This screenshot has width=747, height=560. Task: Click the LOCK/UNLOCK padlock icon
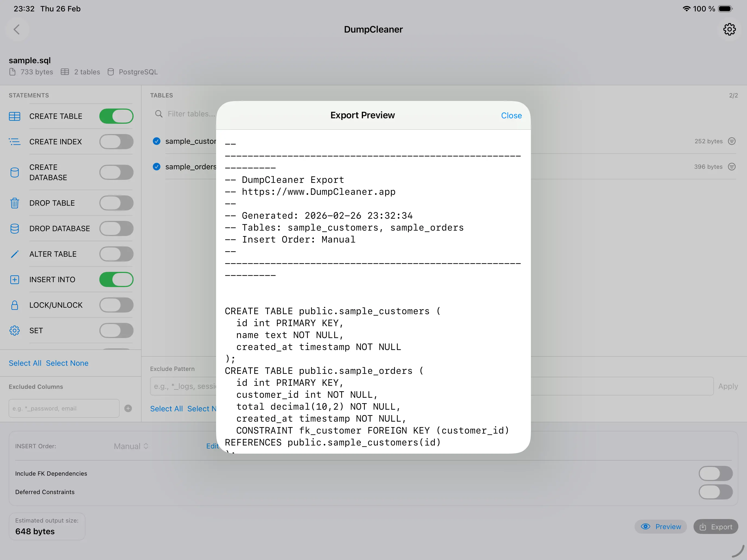[14, 305]
